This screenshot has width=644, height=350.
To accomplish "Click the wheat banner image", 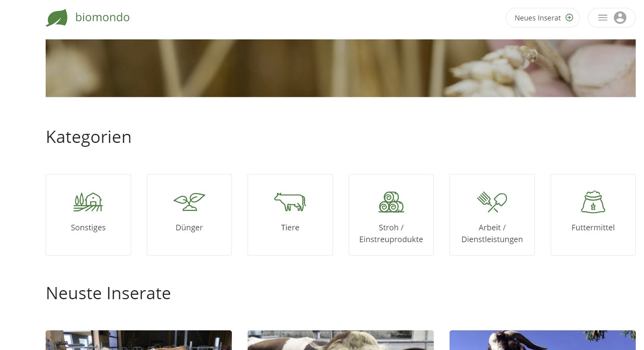I will 341,68.
